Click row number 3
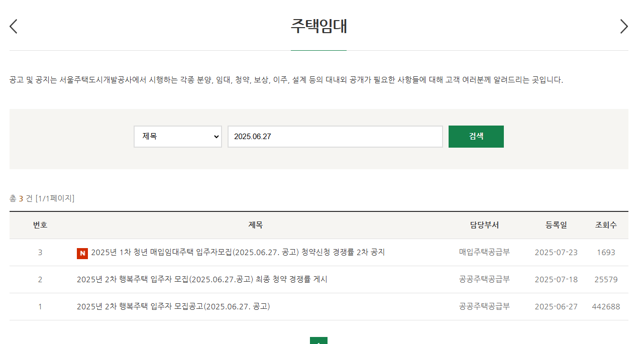 coord(40,252)
